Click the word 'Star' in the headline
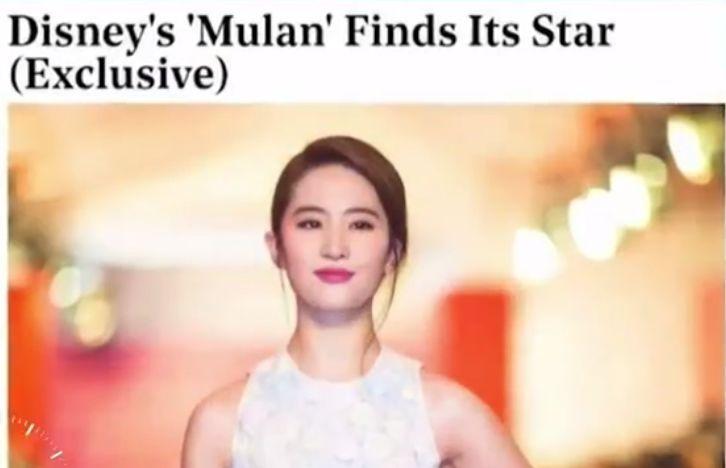 (572, 31)
